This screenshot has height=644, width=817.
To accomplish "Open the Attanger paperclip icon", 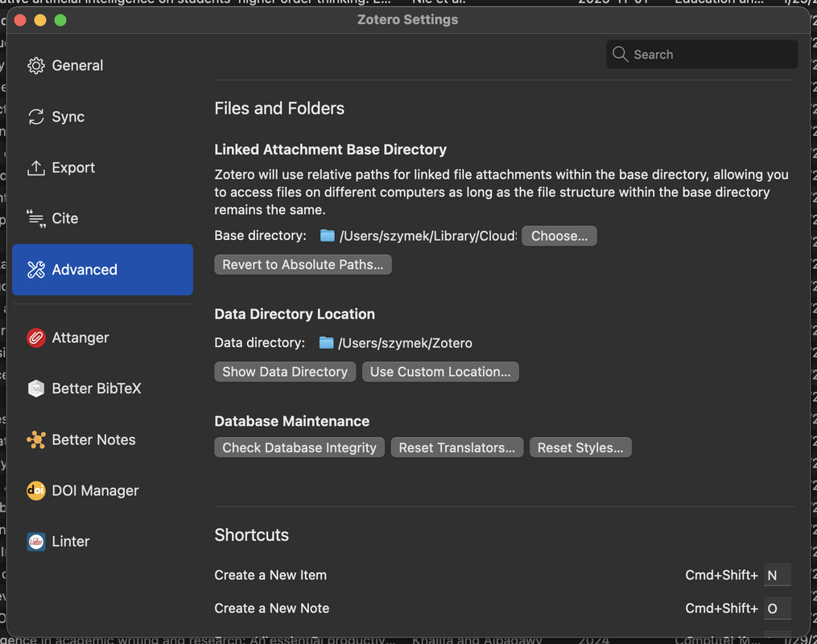I will (x=36, y=337).
